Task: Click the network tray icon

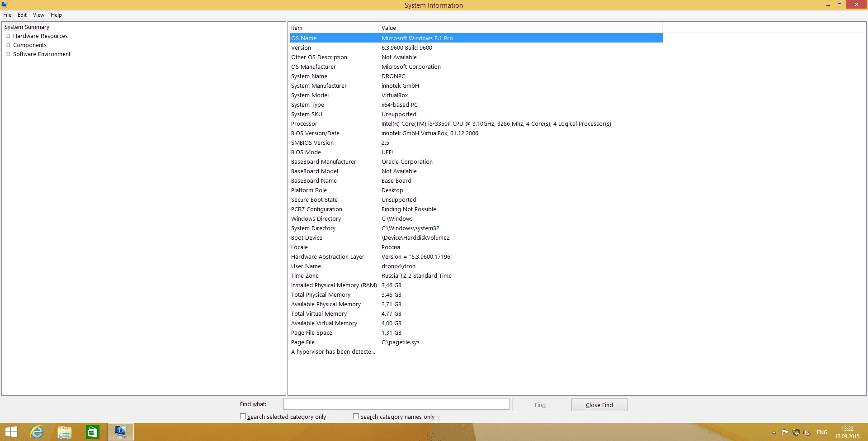Action: 796,432
